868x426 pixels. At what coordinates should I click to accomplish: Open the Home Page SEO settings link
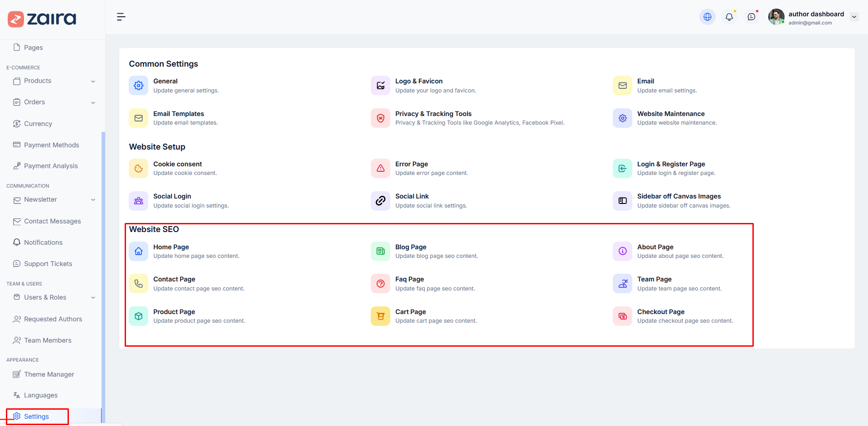coord(171,247)
